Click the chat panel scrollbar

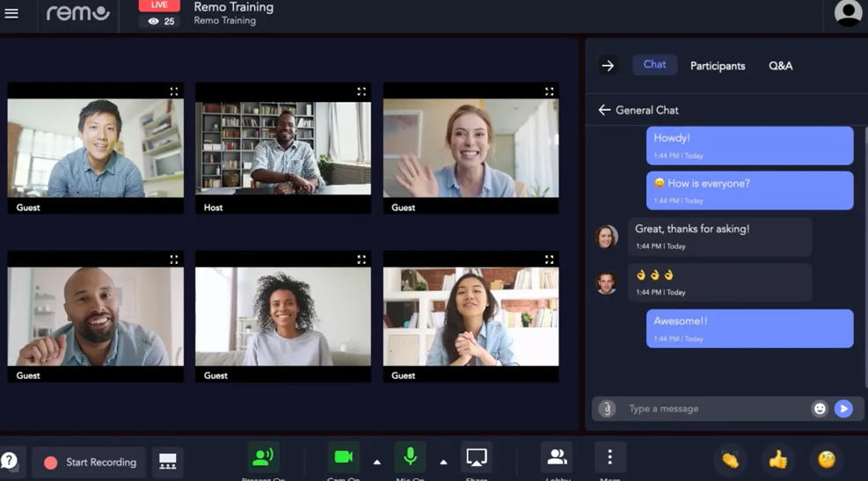point(865,255)
